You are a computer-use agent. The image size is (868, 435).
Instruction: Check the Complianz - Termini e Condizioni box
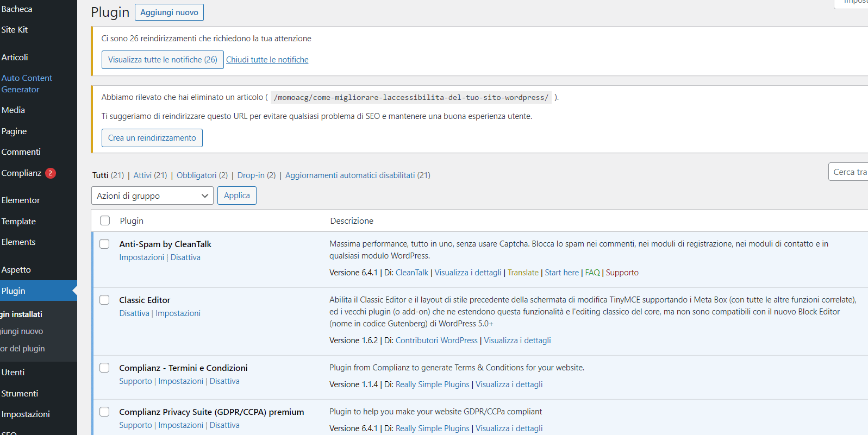[104, 368]
